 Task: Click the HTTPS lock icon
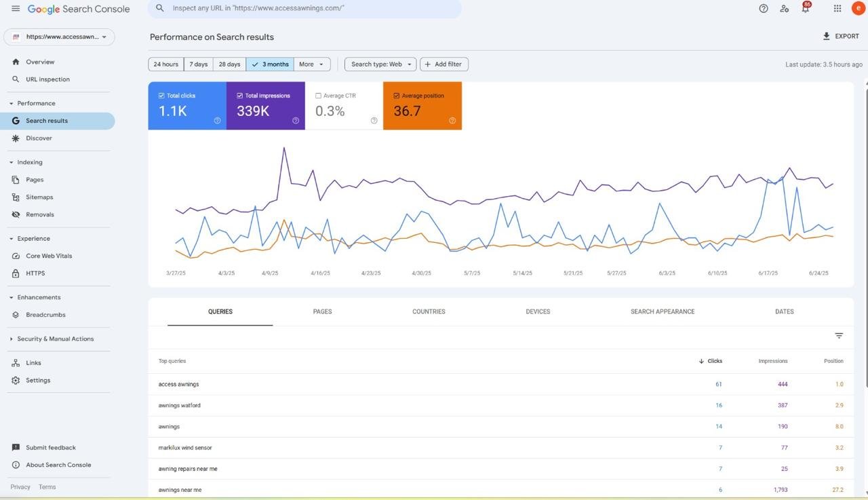[x=16, y=273]
